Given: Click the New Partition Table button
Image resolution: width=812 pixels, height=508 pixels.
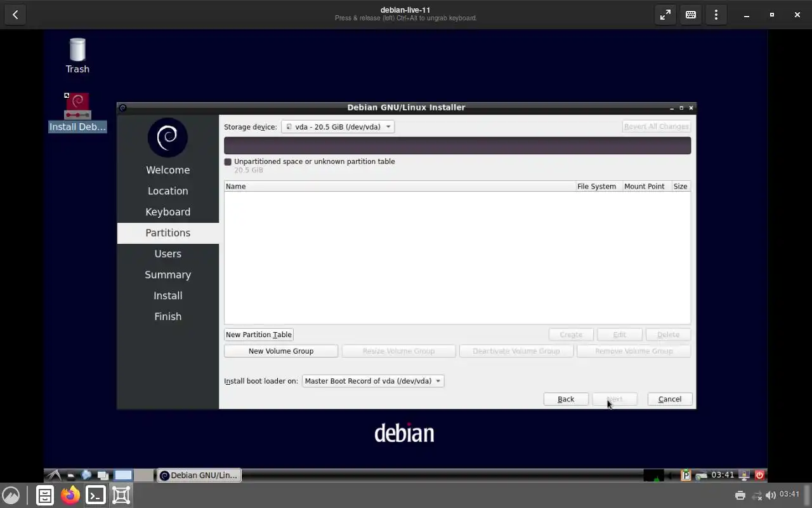Looking at the screenshot, I should [259, 335].
